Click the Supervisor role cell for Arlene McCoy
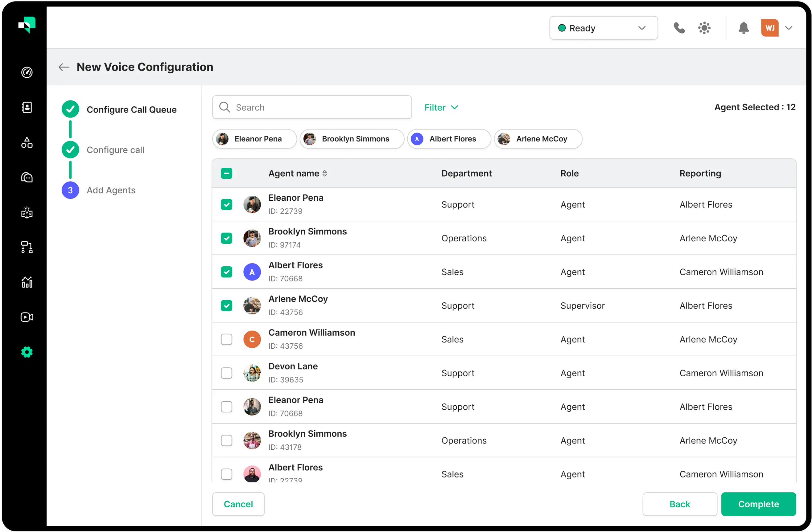The width and height of the screenshot is (812, 532). point(582,305)
